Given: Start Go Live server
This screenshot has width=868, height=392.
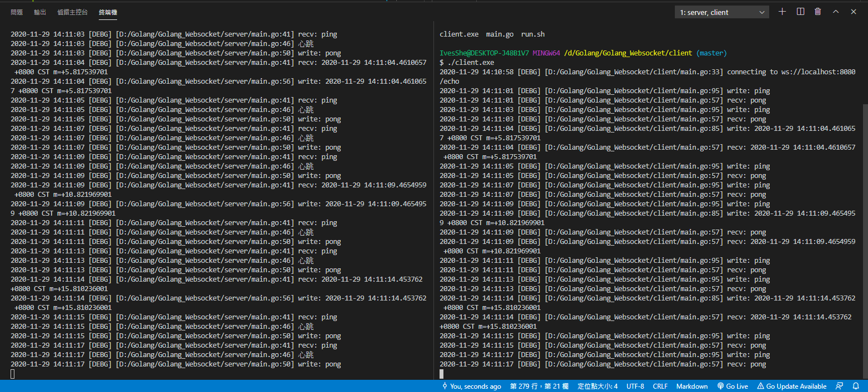Looking at the screenshot, I should coord(733,386).
